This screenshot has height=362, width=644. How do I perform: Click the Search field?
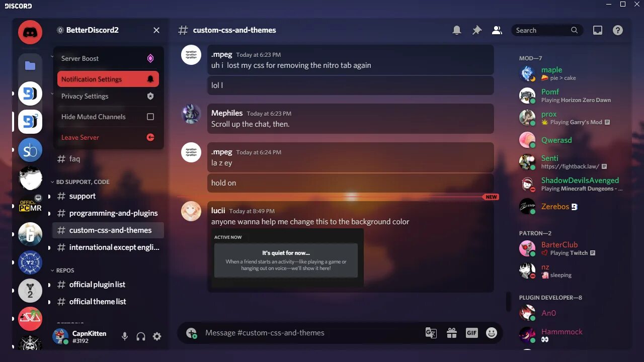pyautogui.click(x=547, y=30)
